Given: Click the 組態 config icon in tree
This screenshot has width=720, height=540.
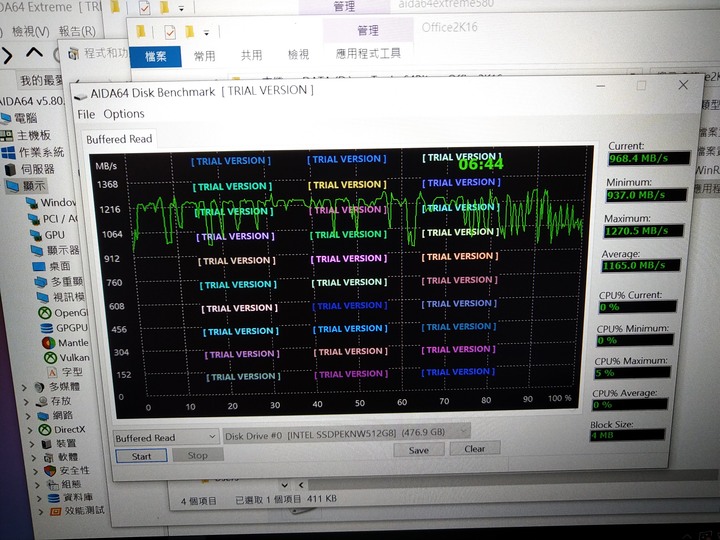Looking at the screenshot, I should (52, 484).
